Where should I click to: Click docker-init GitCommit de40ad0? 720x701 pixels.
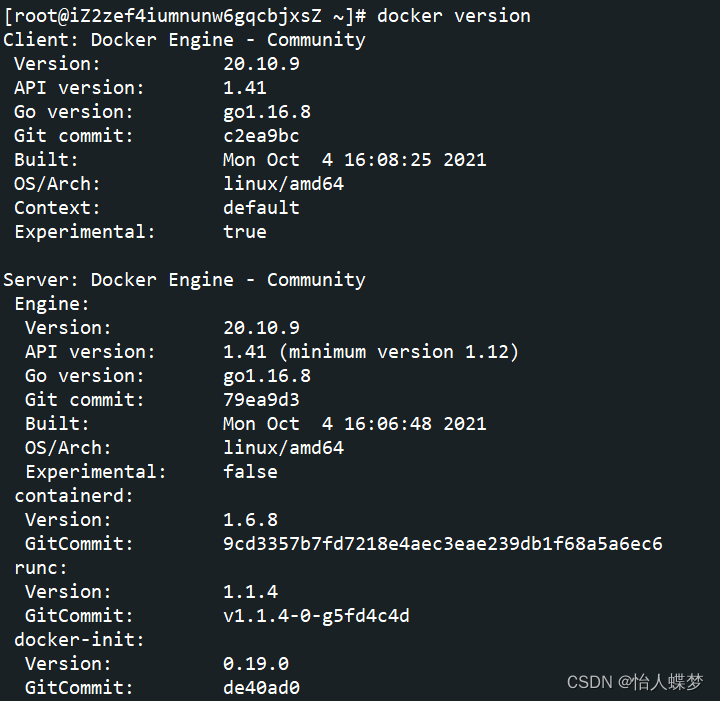(261, 688)
